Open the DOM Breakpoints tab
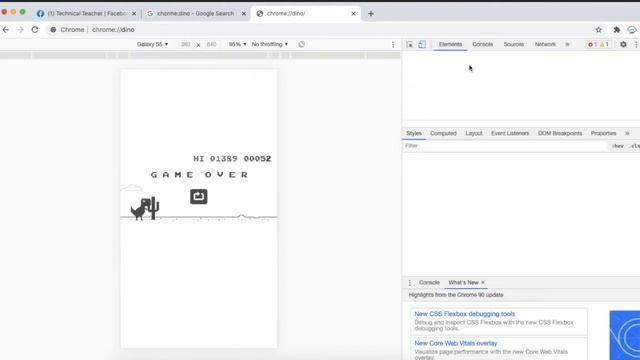This screenshot has height=360, width=640. 560,133
